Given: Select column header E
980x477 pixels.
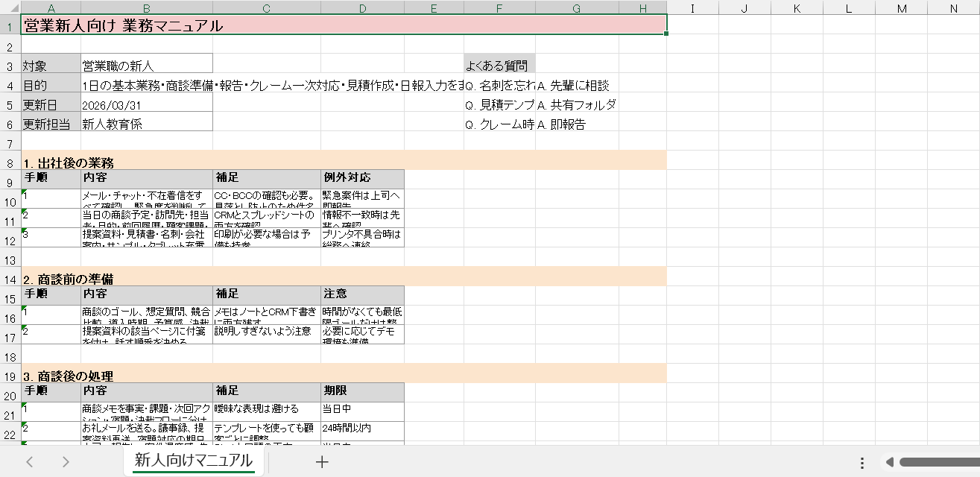Looking at the screenshot, I should pos(434,8).
